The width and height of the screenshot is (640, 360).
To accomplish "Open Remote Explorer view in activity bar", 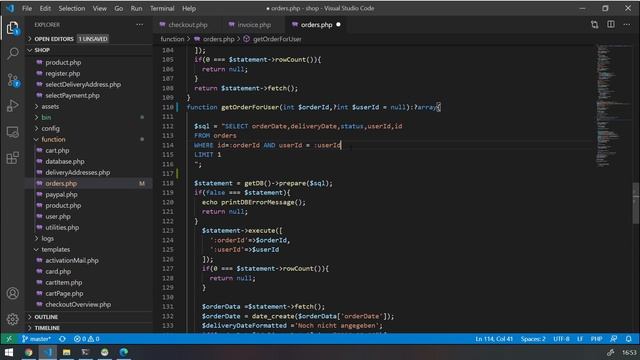I will point(13,132).
